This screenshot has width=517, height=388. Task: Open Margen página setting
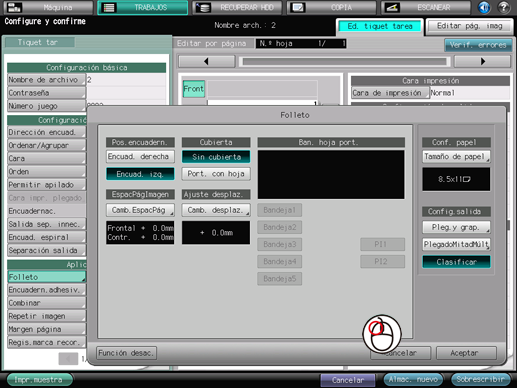tap(46, 329)
